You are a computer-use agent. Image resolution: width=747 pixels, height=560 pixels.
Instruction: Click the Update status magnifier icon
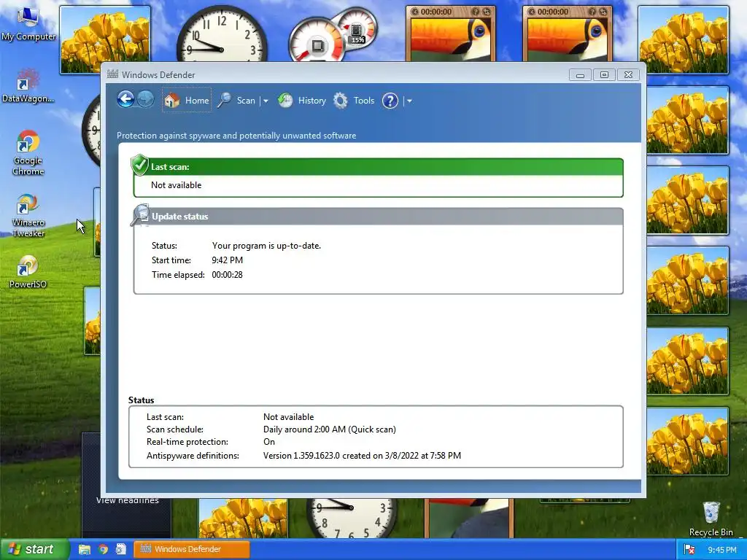(x=141, y=215)
